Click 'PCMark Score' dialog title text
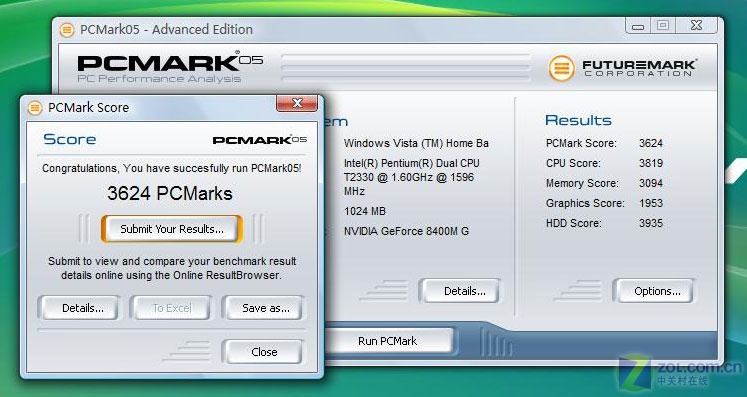747x397 pixels. (x=89, y=108)
